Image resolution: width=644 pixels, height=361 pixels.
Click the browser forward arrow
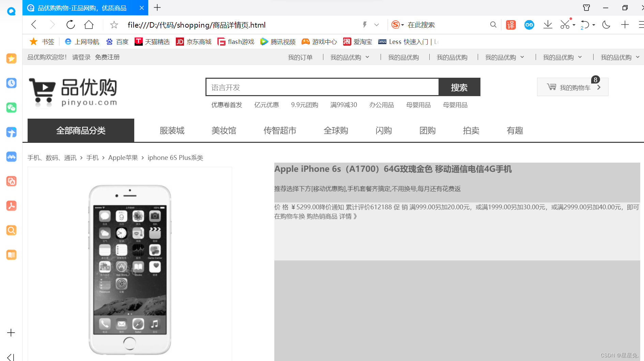coord(52,25)
